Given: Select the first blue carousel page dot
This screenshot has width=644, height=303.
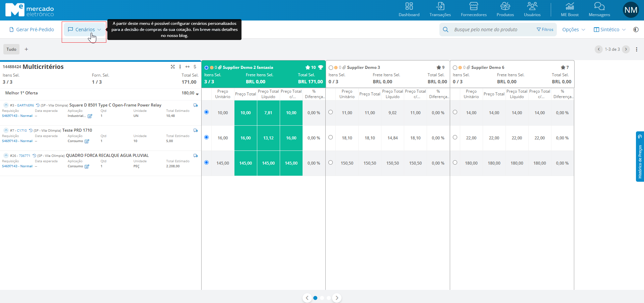Looking at the screenshot, I should [315, 298].
